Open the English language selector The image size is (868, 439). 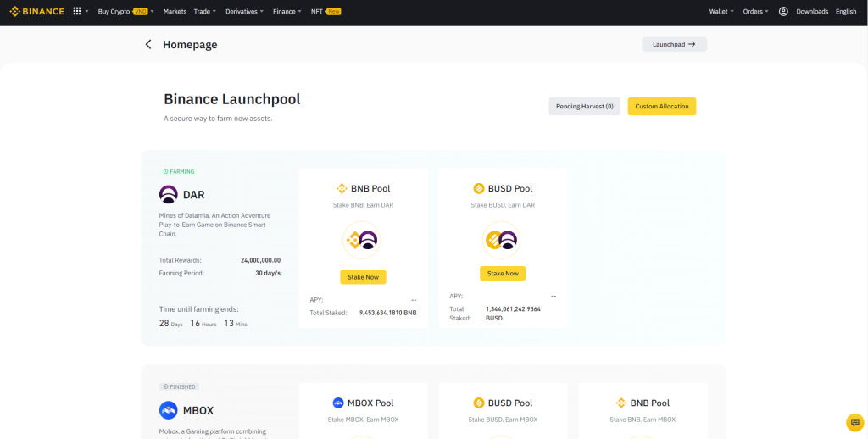point(846,11)
